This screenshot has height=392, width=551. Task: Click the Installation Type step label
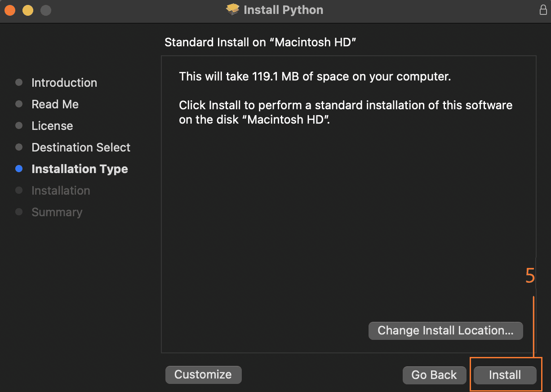(x=80, y=169)
